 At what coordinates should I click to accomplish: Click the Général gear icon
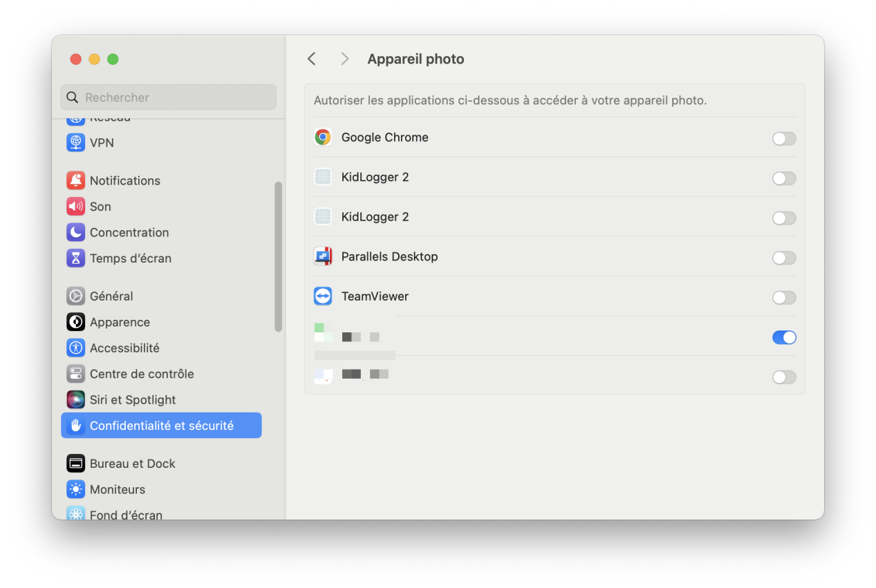coord(75,296)
